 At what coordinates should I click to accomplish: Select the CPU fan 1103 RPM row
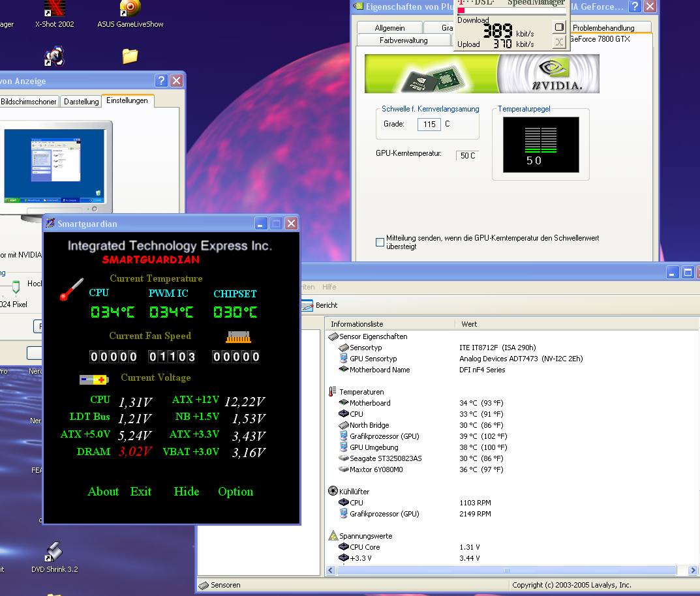click(x=415, y=503)
